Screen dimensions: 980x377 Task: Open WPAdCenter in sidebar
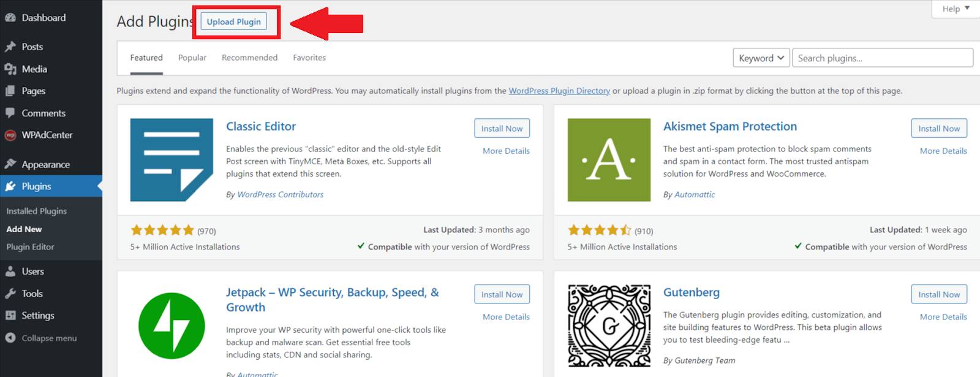coord(47,135)
